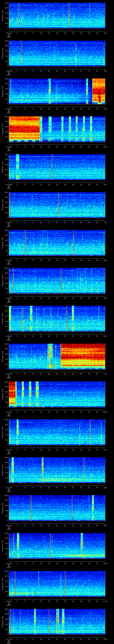Click "Frequency (Hz)" axis label of 23:01:00 panel
The height and width of the screenshot is (644, 114).
pyautogui.click(x=3, y=16)
